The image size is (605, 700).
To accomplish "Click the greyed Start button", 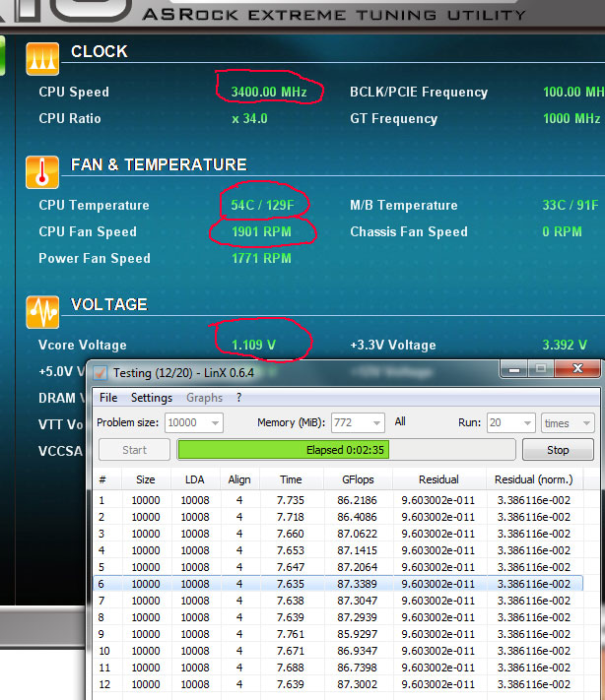I will [134, 450].
